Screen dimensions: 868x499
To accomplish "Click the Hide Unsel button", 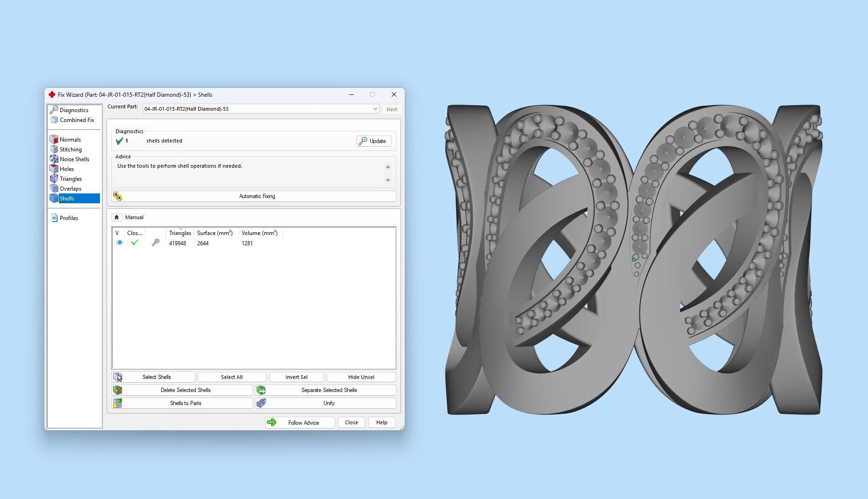I will [x=361, y=377].
